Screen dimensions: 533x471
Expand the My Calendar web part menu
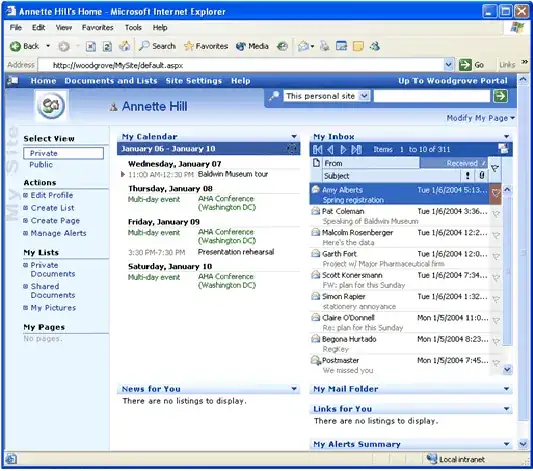pyautogui.click(x=294, y=137)
